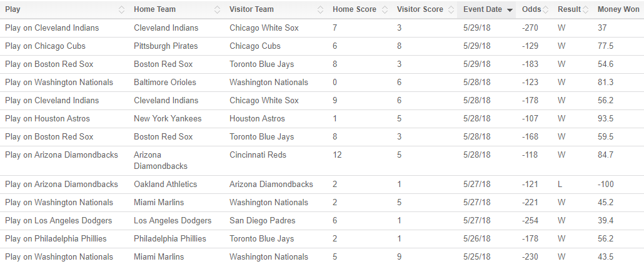Click sort arrows beside Result header

click(586, 9)
